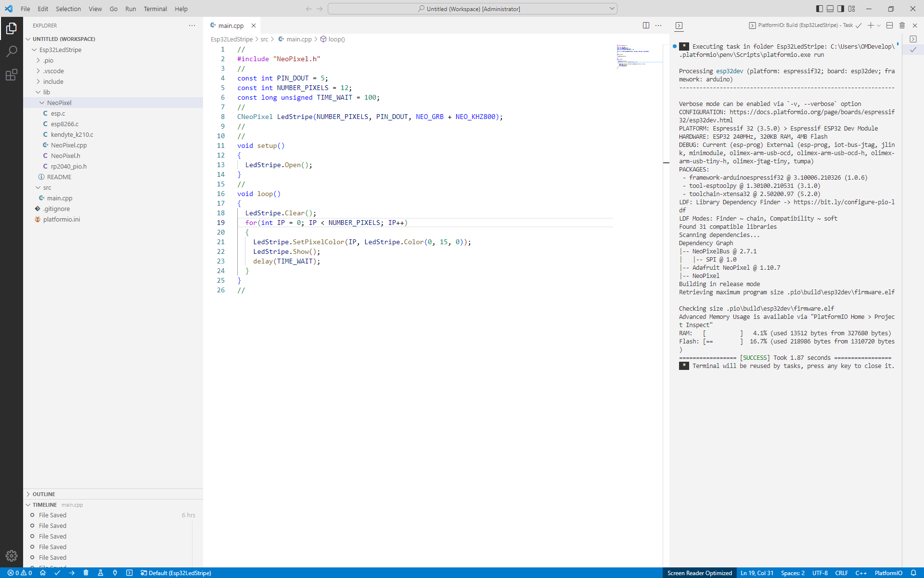This screenshot has height=578, width=924.
Task: Open command center dropdown chevron
Action: (x=612, y=9)
